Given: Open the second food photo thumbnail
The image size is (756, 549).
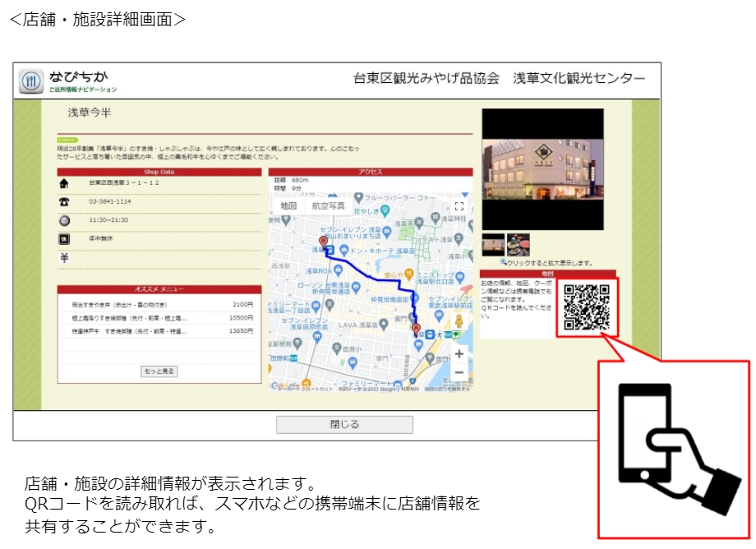Looking at the screenshot, I should click(519, 245).
